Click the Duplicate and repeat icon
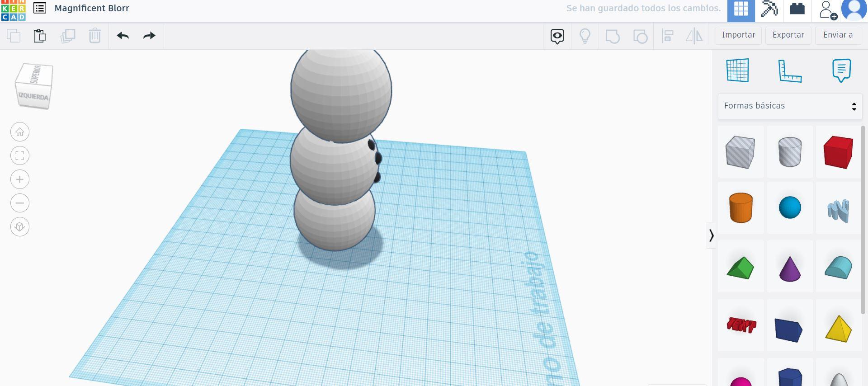868x386 pixels. point(68,36)
